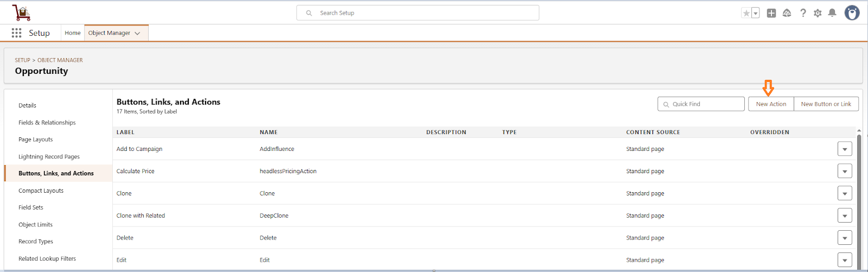This screenshot has height=272, width=868.
Task: Click the New Button or Link button
Action: click(826, 104)
